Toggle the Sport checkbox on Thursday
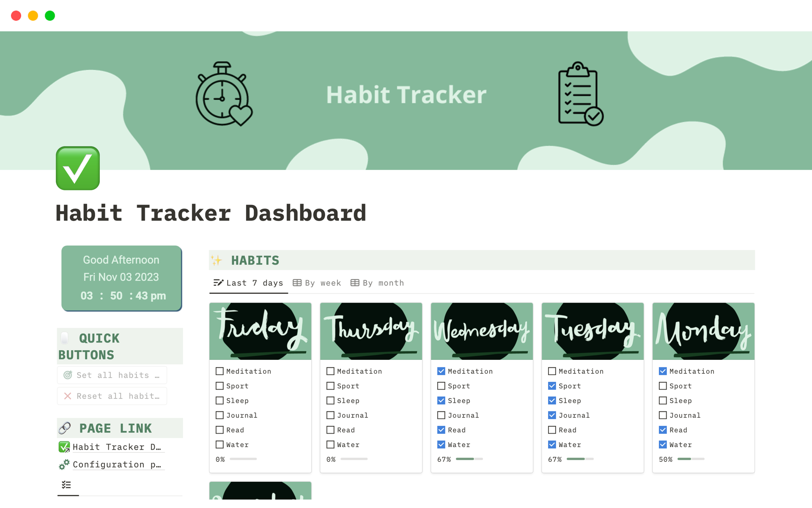Screen dimensions: 812x508 coord(330,386)
